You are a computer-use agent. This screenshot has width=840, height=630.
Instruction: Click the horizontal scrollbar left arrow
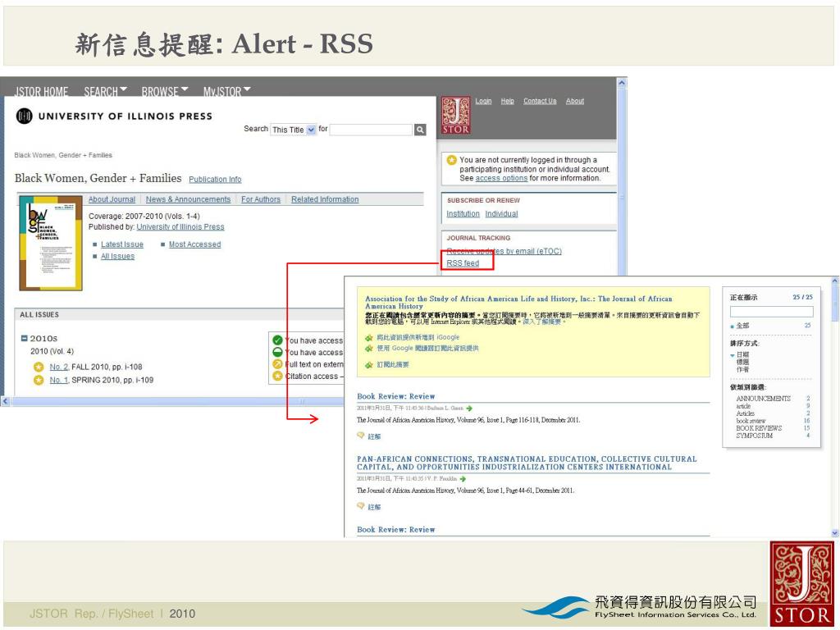click(x=5, y=400)
